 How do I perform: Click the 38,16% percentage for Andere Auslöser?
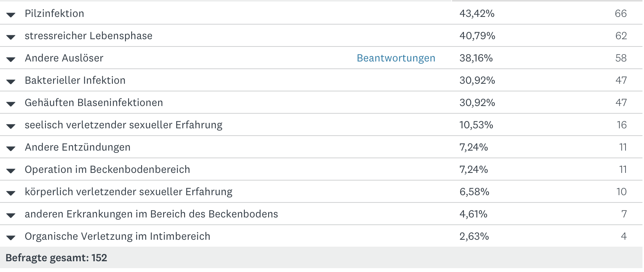click(x=476, y=58)
